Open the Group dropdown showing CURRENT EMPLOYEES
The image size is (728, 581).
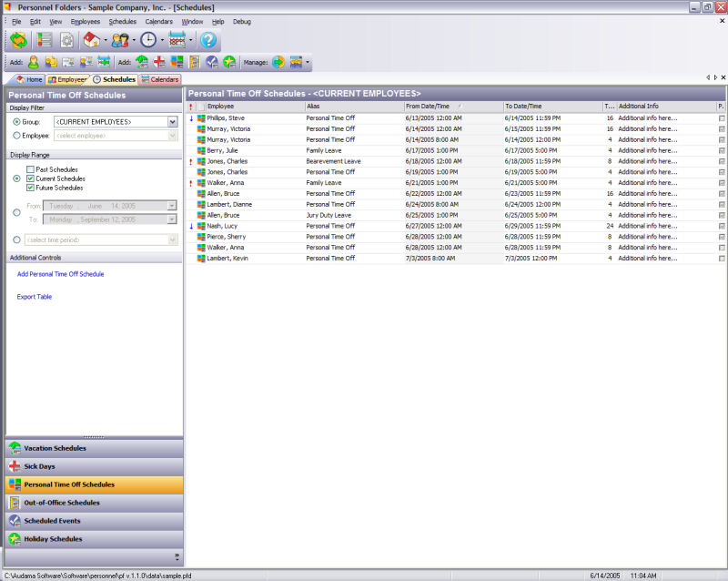coord(172,121)
